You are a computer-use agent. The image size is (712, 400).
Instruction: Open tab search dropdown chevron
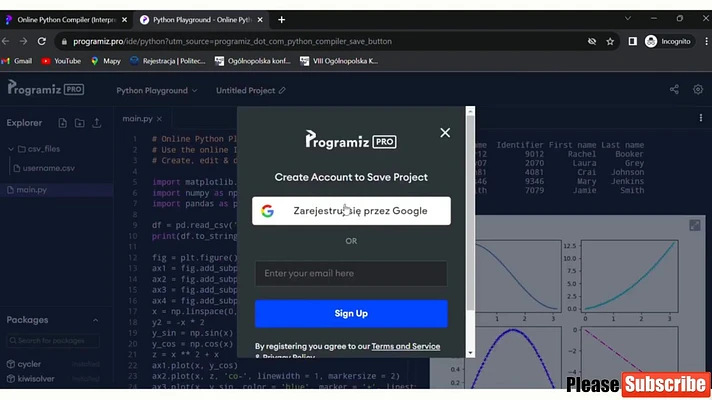[628, 19]
